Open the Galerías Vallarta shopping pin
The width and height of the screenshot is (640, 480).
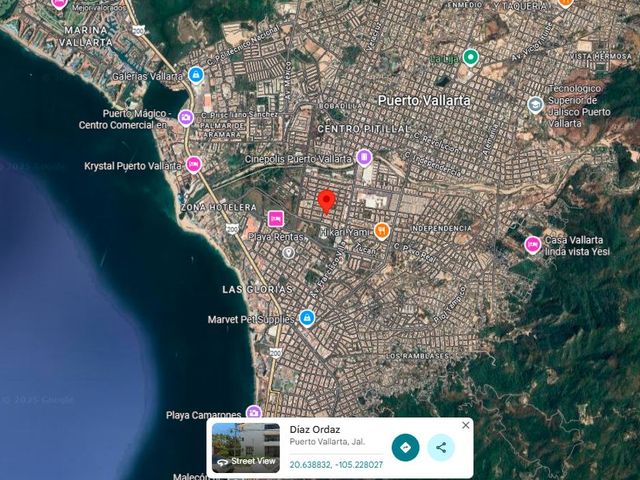196,76
